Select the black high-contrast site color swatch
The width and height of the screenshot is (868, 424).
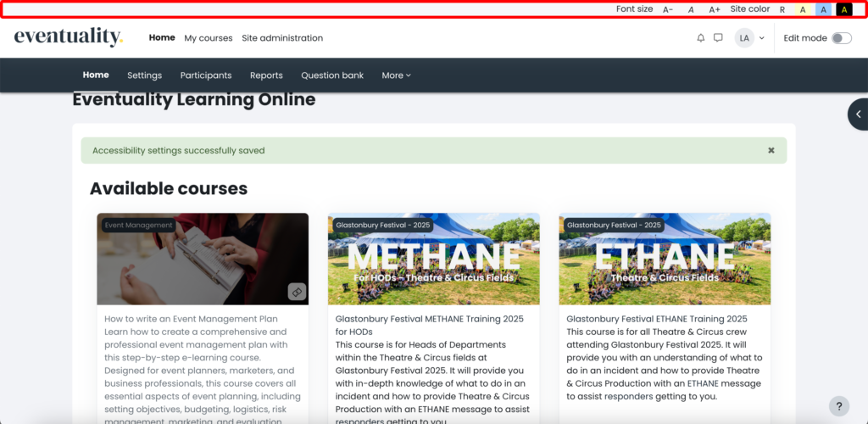pos(843,9)
